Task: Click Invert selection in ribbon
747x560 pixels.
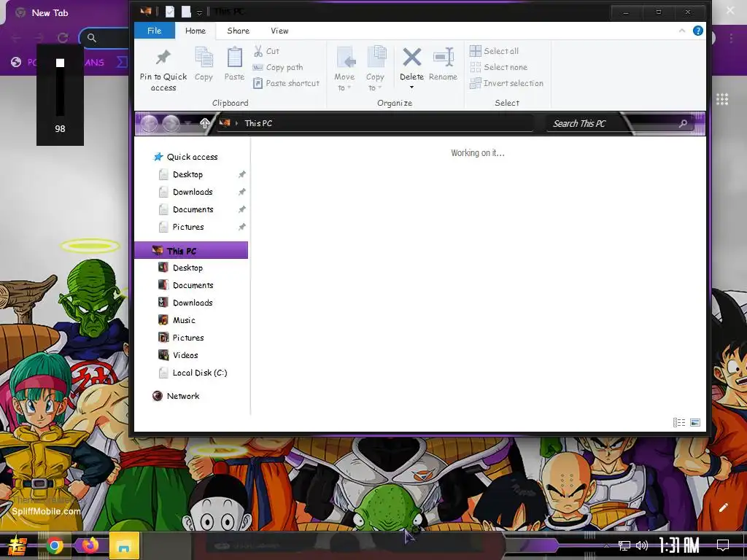Action: tap(506, 83)
